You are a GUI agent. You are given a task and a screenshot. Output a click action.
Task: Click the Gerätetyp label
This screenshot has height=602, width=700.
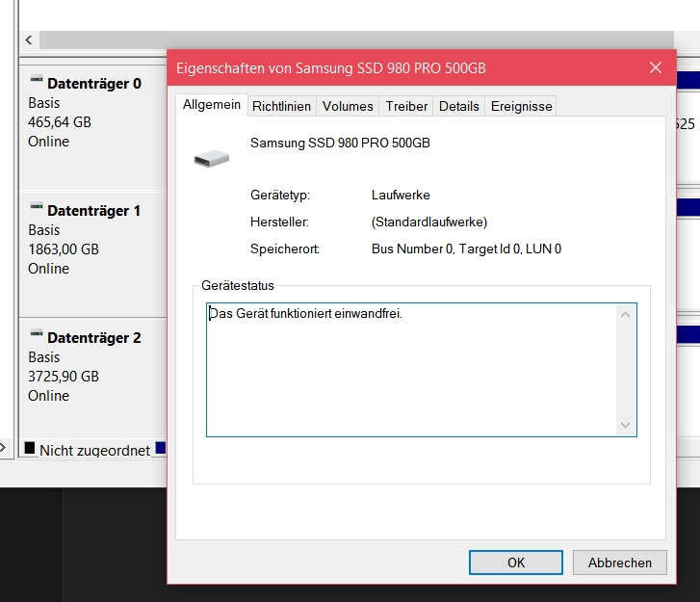(280, 196)
